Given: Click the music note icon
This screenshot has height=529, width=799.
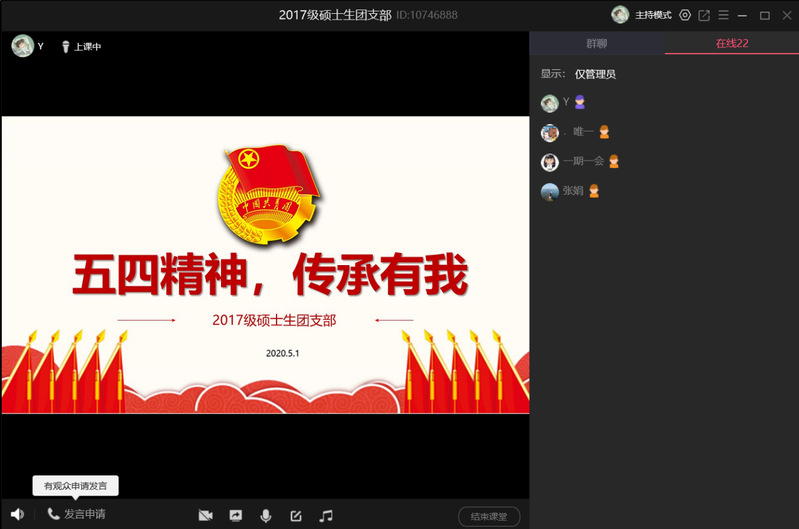Looking at the screenshot, I should pyautogui.click(x=326, y=516).
